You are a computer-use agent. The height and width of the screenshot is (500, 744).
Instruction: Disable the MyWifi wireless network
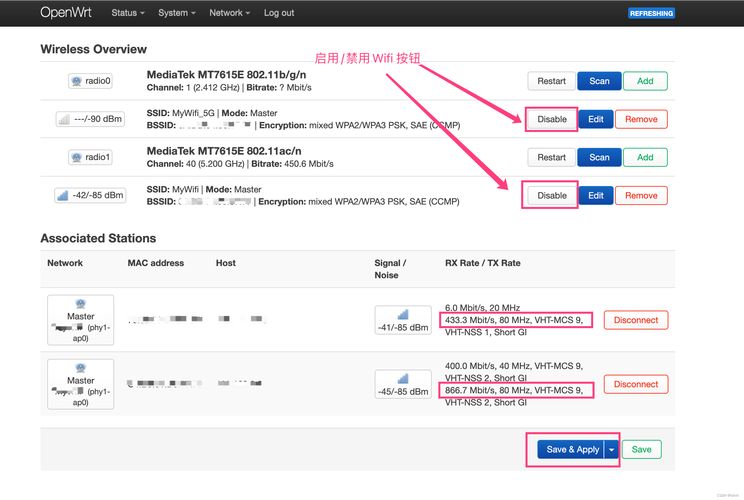point(551,195)
